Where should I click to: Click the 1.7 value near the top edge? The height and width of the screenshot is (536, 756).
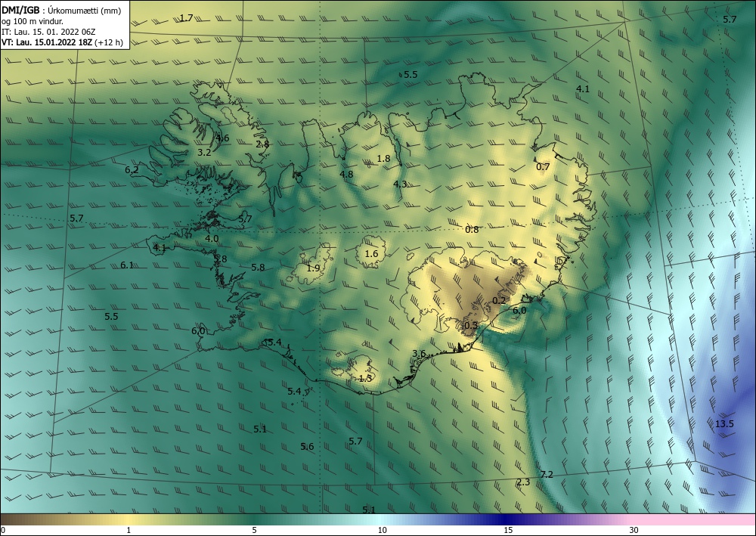click(x=186, y=18)
